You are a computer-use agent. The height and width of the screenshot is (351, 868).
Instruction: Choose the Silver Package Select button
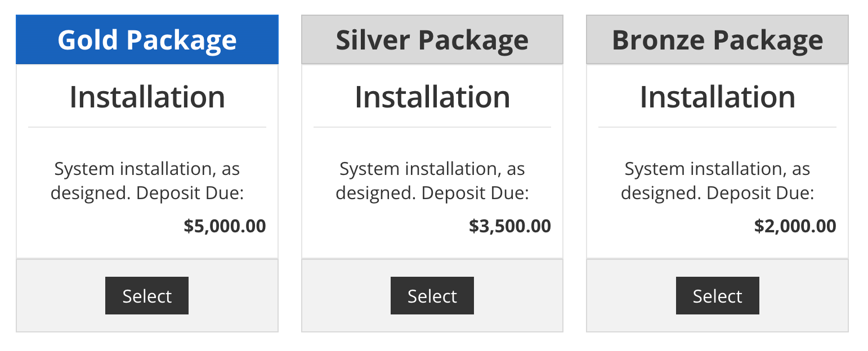click(432, 296)
